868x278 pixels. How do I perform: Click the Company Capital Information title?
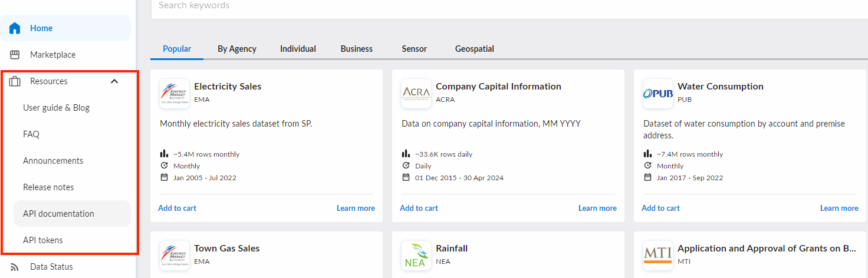pos(498,87)
